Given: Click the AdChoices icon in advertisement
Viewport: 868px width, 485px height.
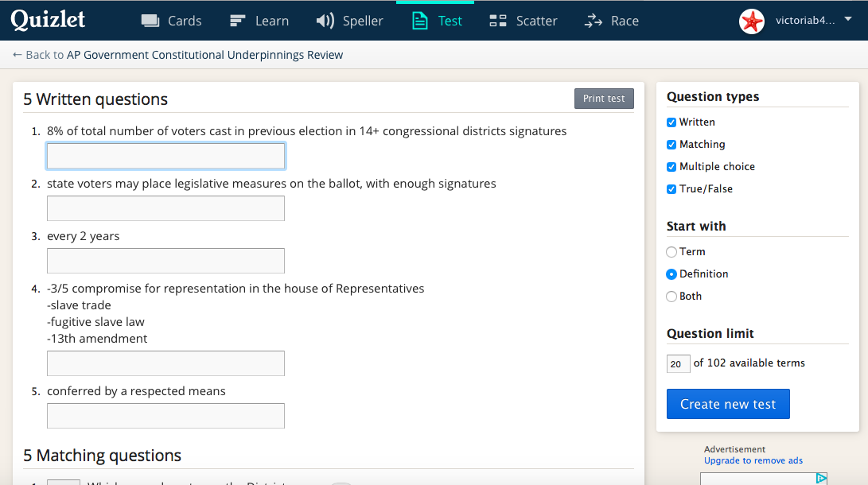Looking at the screenshot, I should [822, 479].
